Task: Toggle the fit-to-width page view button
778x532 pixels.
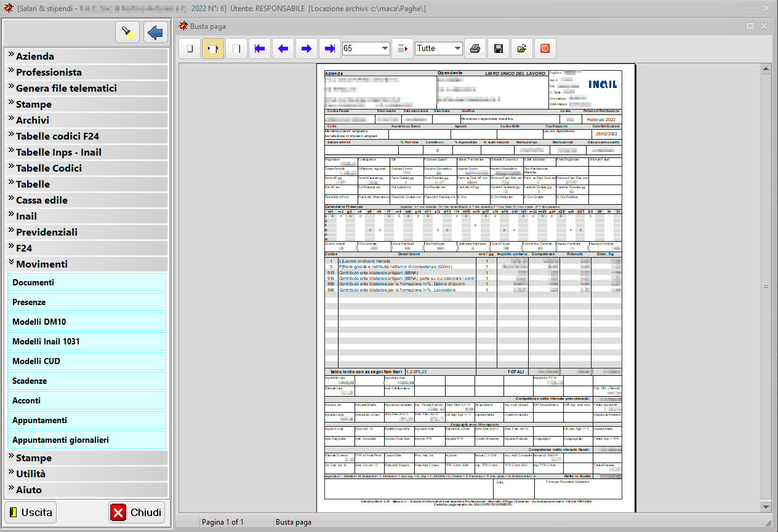Action: (x=213, y=49)
